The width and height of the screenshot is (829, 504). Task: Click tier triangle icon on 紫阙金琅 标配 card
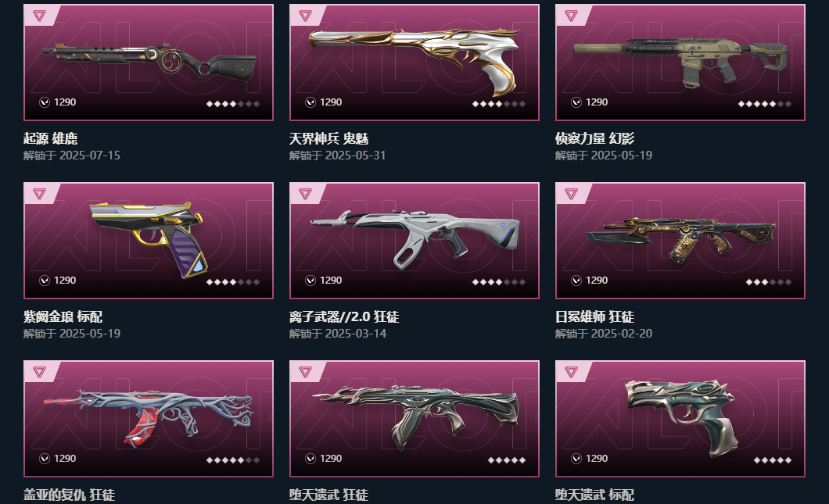(x=39, y=193)
